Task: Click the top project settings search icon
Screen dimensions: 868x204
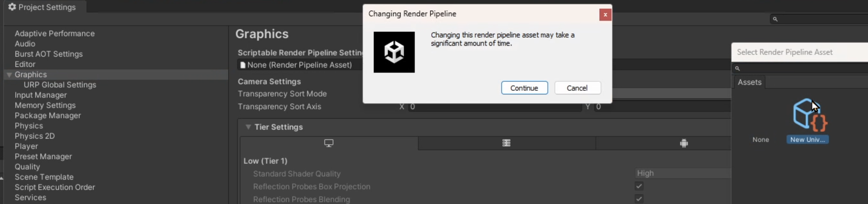Action: tap(775, 19)
